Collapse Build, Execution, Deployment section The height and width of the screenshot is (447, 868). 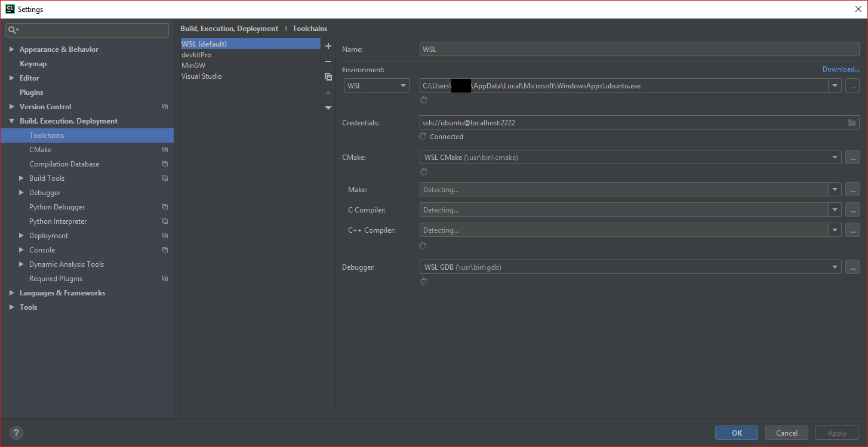point(11,121)
